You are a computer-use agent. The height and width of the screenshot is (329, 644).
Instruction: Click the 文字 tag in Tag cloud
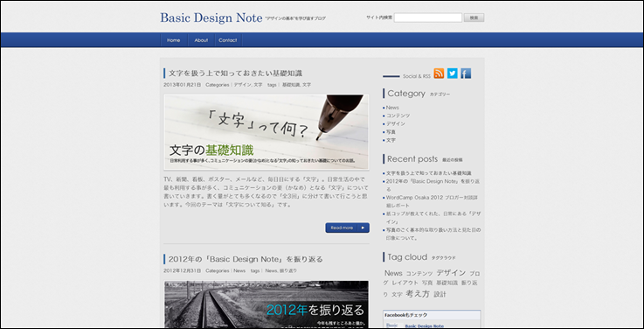397,295
